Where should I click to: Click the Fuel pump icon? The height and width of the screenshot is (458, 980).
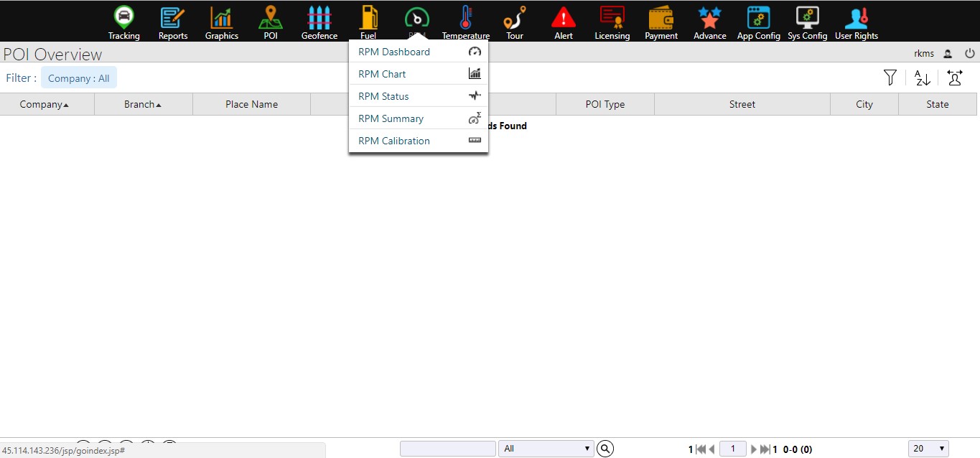(x=368, y=18)
